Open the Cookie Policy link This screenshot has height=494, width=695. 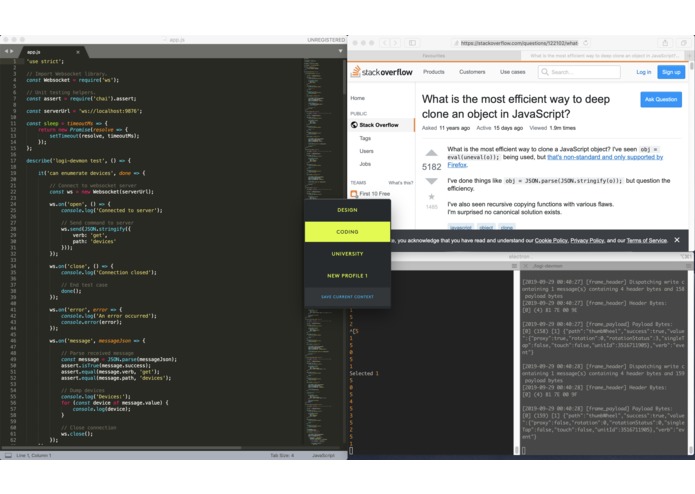click(551, 241)
